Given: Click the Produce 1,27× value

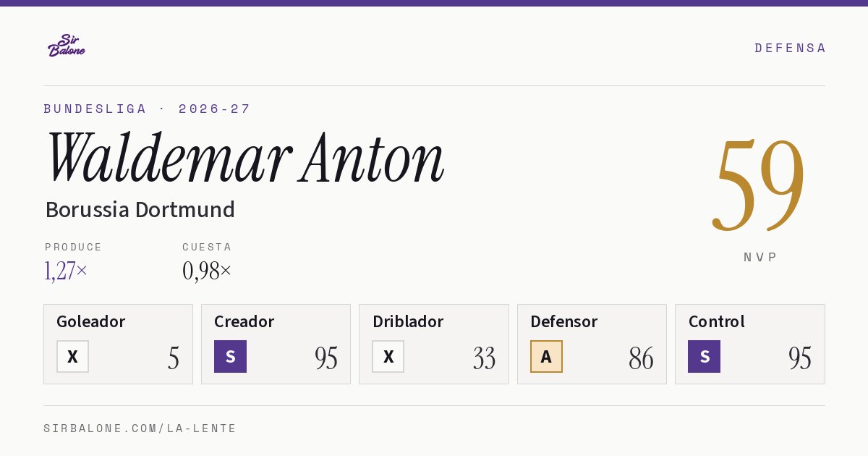Looking at the screenshot, I should click(66, 271).
